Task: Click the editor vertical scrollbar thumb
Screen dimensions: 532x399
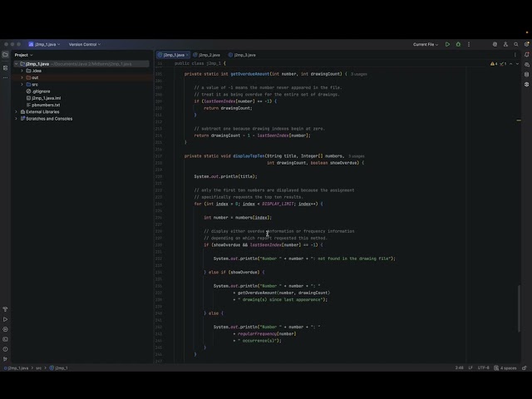Action: tap(519, 308)
